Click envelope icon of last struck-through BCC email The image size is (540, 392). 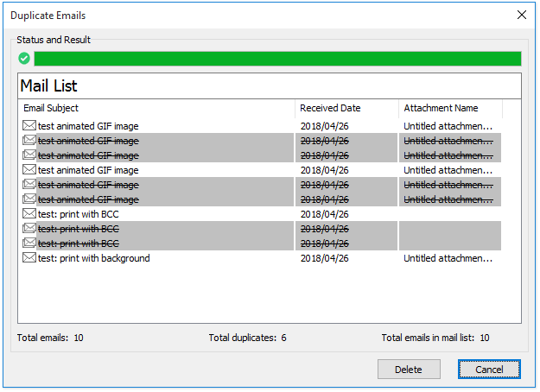point(29,243)
